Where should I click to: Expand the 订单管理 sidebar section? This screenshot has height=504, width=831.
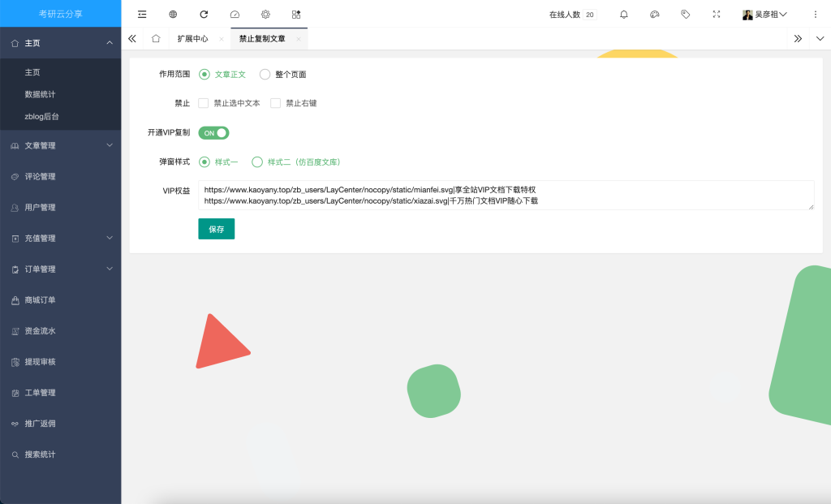click(x=61, y=269)
